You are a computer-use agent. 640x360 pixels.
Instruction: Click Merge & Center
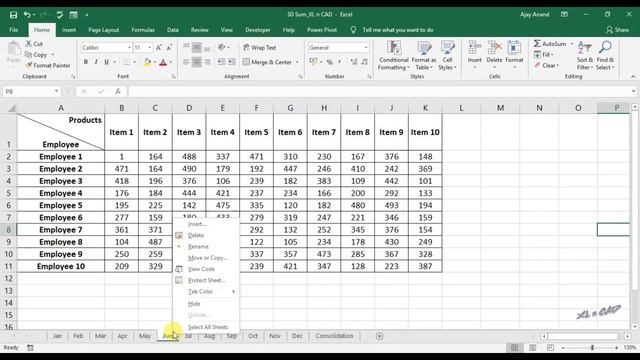tap(267, 62)
